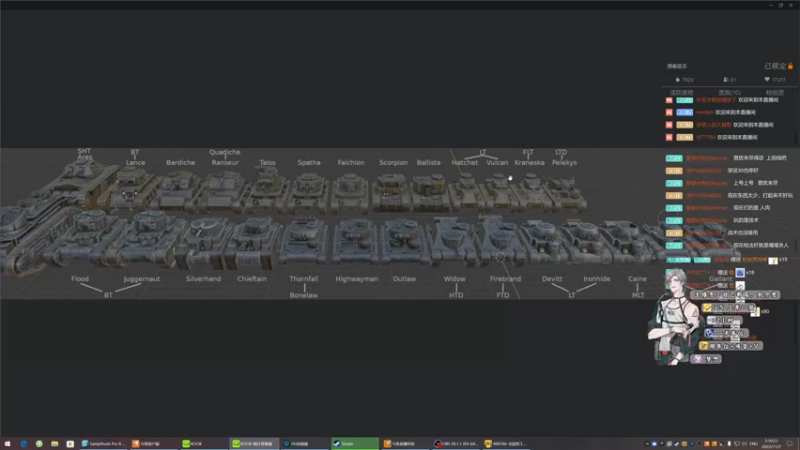Click the green round taskbar icon beside Edge
Screen dimensions: 800x450
point(39,444)
